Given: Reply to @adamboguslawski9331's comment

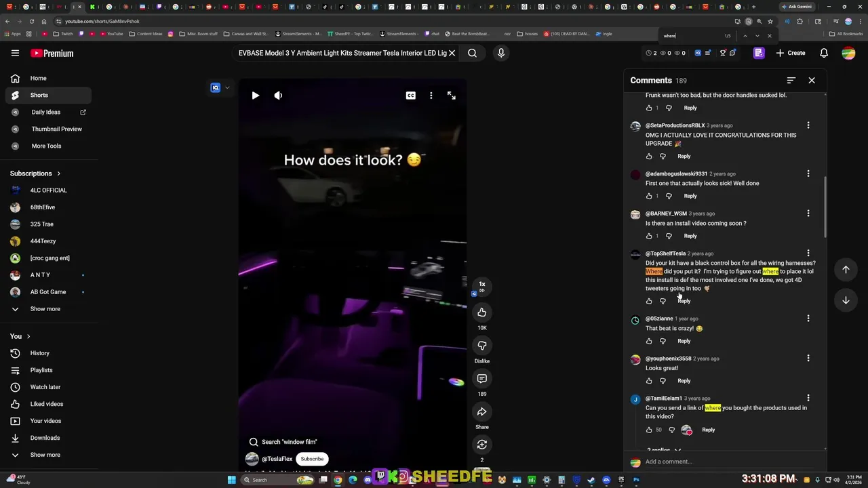Looking at the screenshot, I should [690, 196].
